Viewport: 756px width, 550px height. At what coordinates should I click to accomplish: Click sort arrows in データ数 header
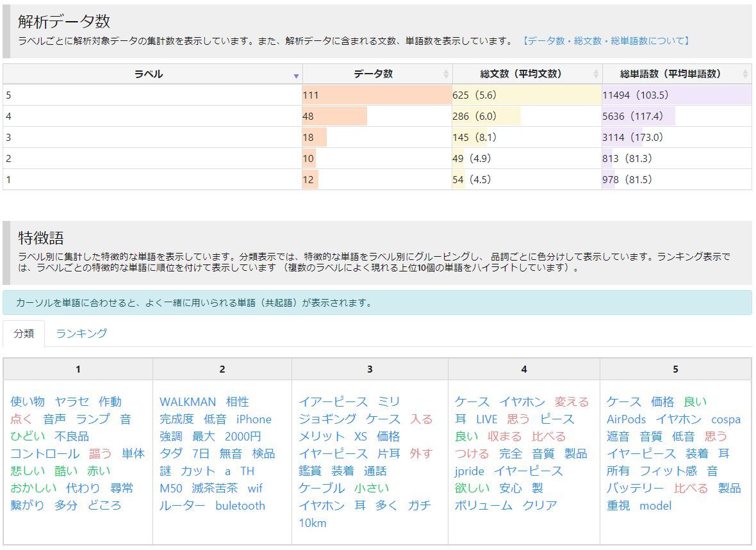click(x=446, y=74)
